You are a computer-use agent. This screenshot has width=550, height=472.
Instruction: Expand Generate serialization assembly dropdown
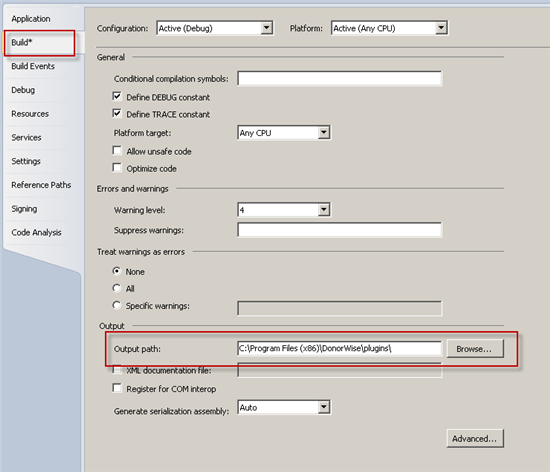click(x=284, y=407)
